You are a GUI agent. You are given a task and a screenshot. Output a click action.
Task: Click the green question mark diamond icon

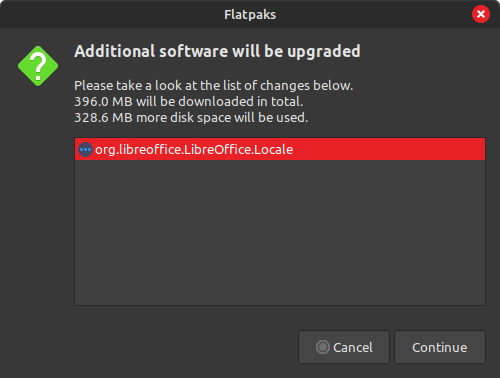point(38,66)
